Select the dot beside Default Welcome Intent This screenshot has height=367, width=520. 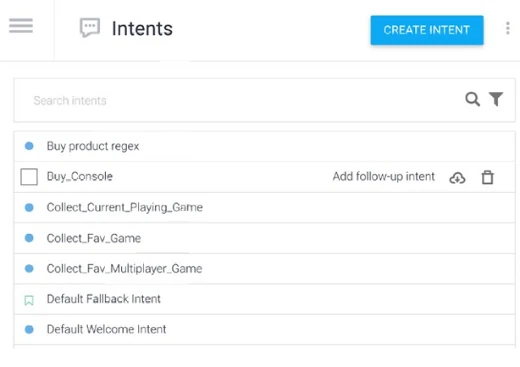29,330
